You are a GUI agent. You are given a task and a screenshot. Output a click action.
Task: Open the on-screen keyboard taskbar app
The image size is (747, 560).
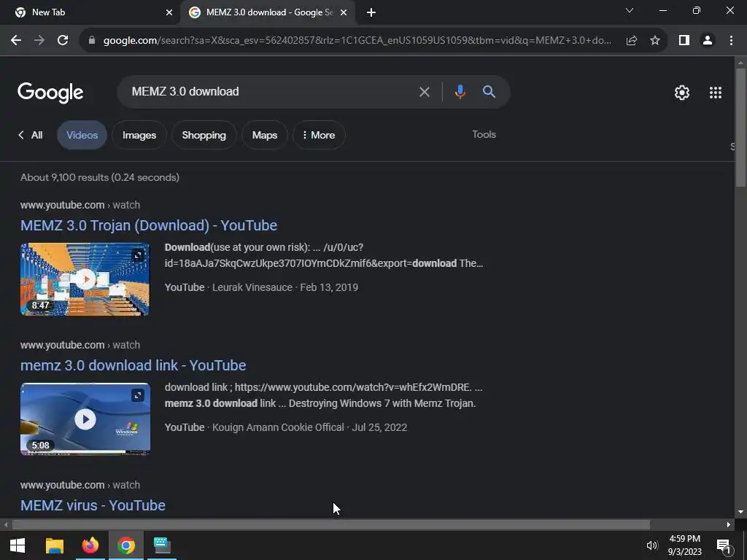[162, 545]
